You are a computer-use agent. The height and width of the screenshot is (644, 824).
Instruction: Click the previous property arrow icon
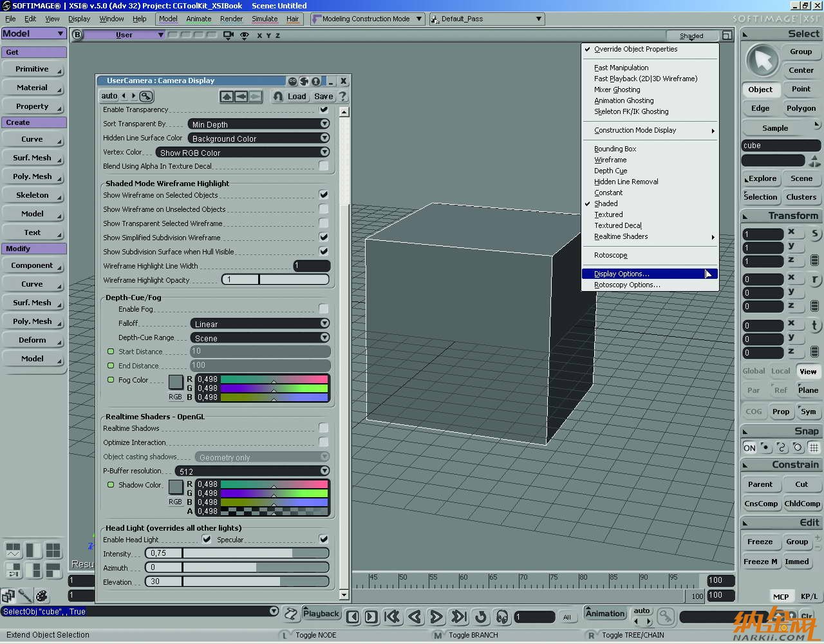(241, 97)
